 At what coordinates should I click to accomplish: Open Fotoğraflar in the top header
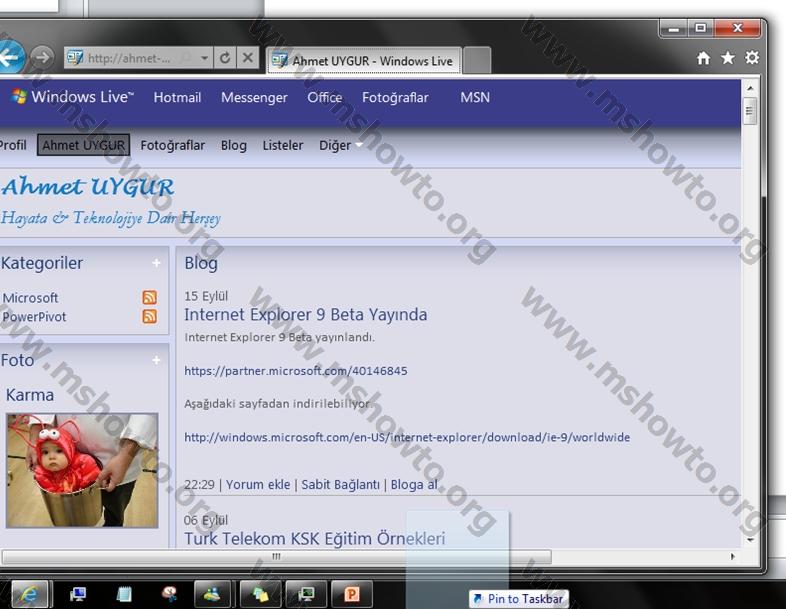(395, 97)
